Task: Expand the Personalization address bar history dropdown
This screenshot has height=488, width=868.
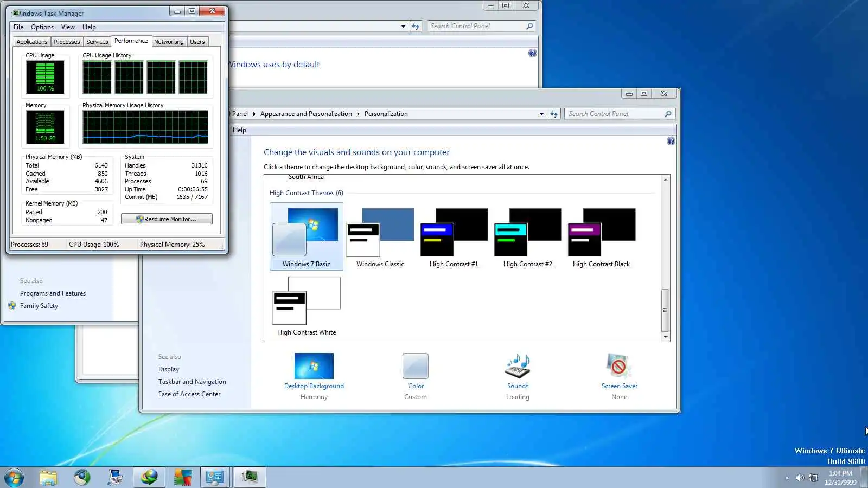Action: (x=541, y=114)
